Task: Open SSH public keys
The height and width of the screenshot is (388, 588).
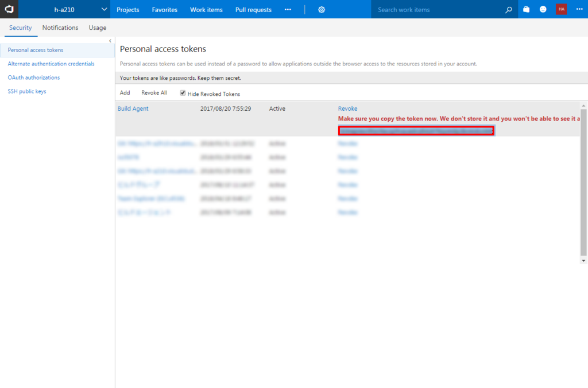Action: 27,91
